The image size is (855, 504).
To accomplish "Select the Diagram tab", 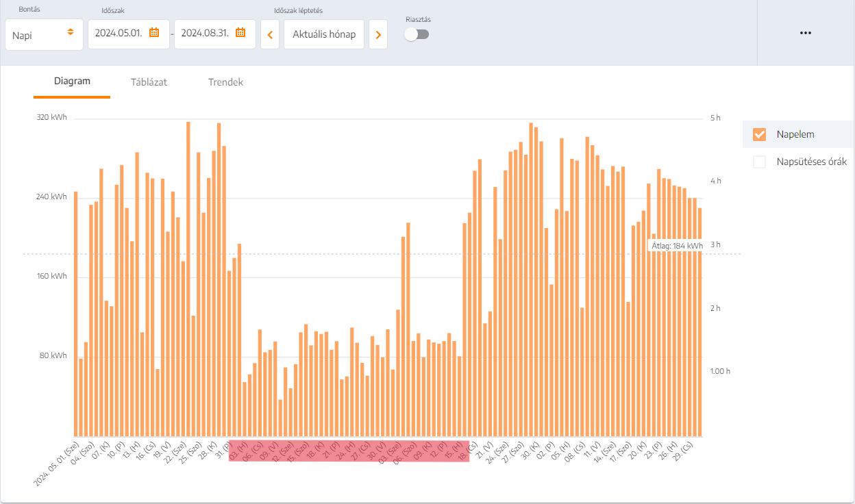I will coord(72,81).
